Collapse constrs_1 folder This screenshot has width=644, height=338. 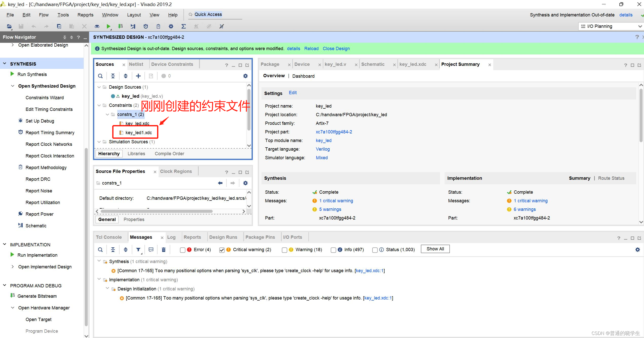(x=107, y=114)
